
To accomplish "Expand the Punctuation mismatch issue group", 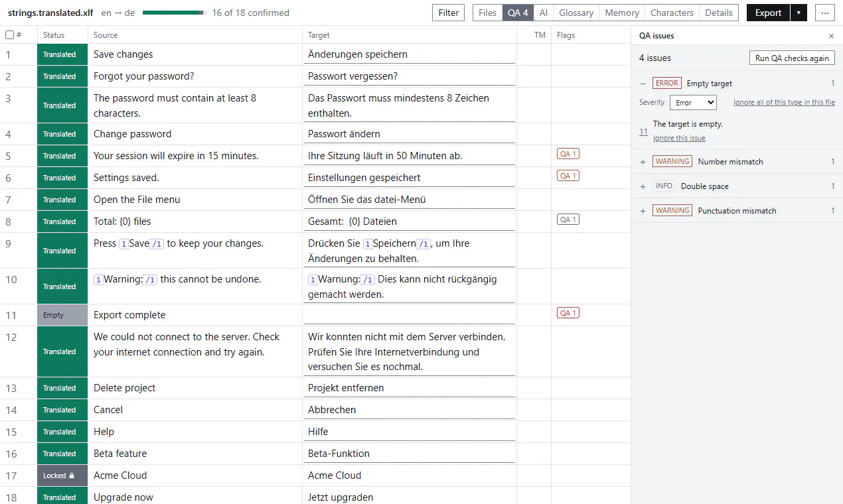I will point(643,211).
